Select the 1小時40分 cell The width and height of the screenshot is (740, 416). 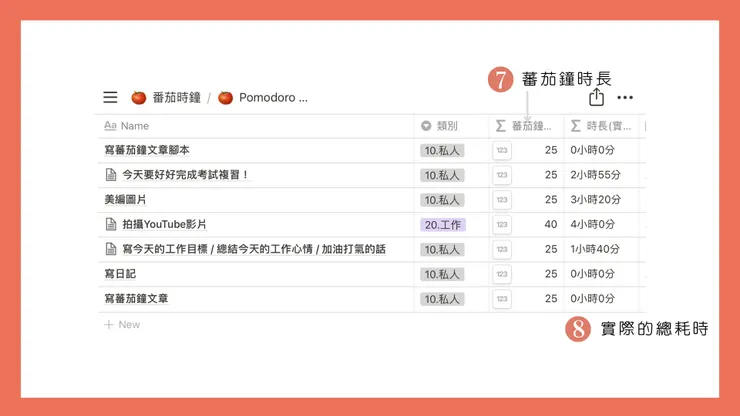[595, 249]
